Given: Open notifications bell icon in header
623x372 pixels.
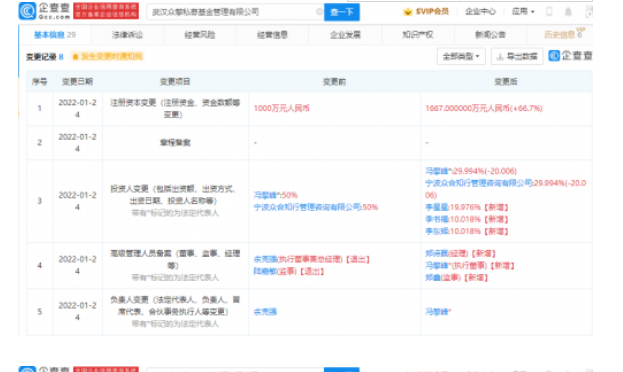Looking at the screenshot, I should [x=568, y=12].
